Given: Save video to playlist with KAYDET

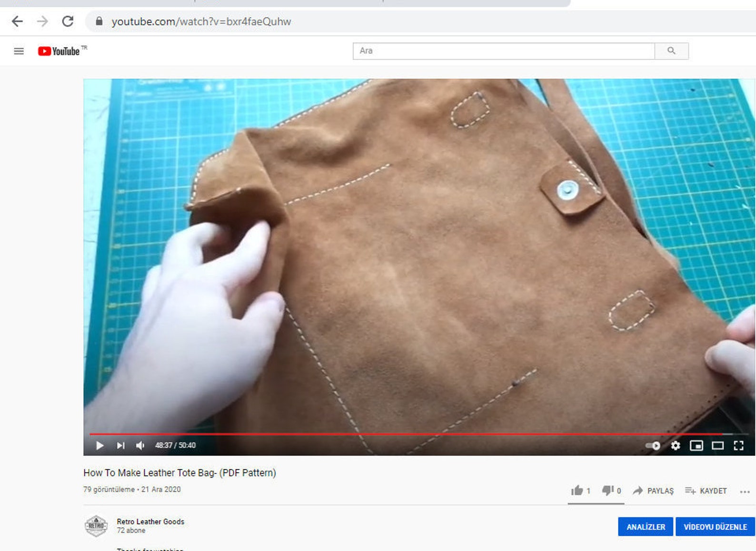Looking at the screenshot, I should point(706,491).
